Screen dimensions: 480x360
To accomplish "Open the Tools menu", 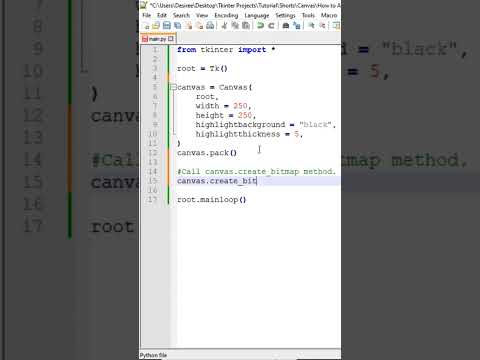I will point(308,15).
